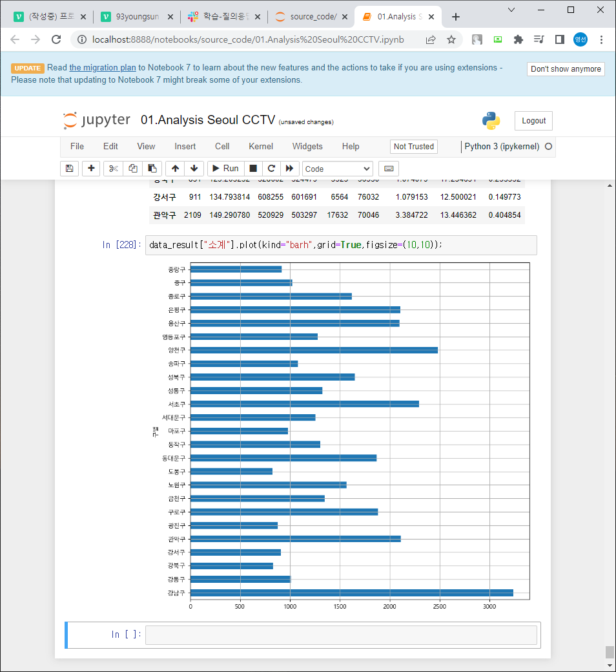
Task: Click the Python 3 (ipykernel) kernel indicator
Action: click(x=502, y=147)
